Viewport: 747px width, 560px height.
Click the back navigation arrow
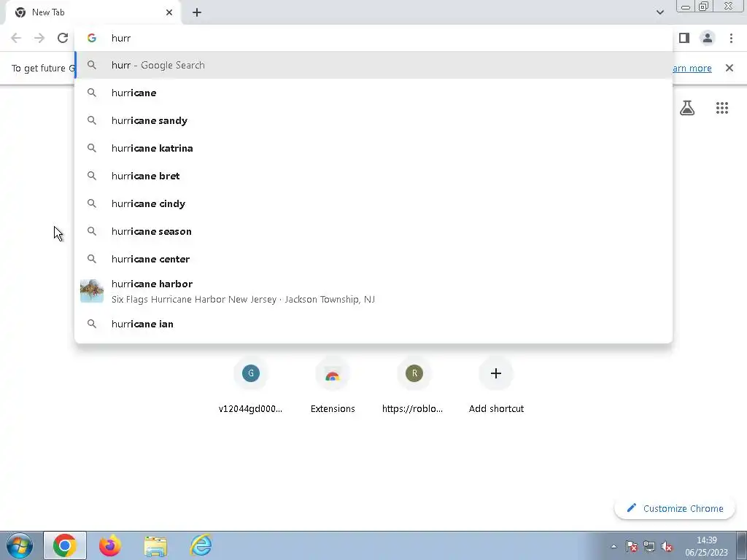tap(16, 38)
